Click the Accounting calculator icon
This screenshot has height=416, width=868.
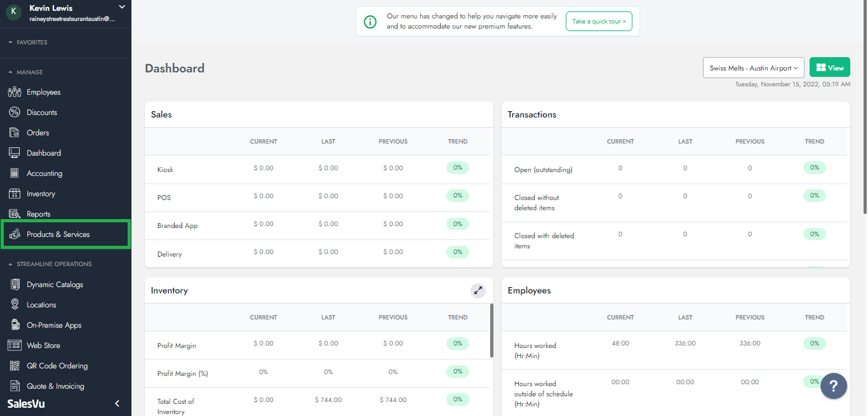15,173
